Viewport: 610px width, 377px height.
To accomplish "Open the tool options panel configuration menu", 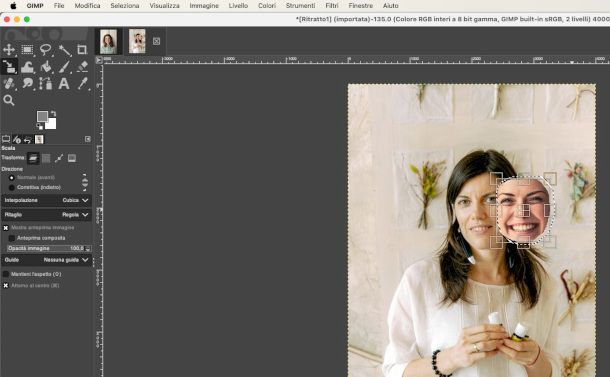I will 88,139.
